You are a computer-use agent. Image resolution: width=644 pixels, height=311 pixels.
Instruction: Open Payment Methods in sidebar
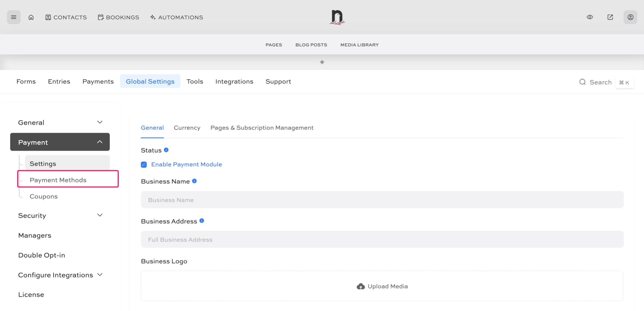tap(58, 180)
